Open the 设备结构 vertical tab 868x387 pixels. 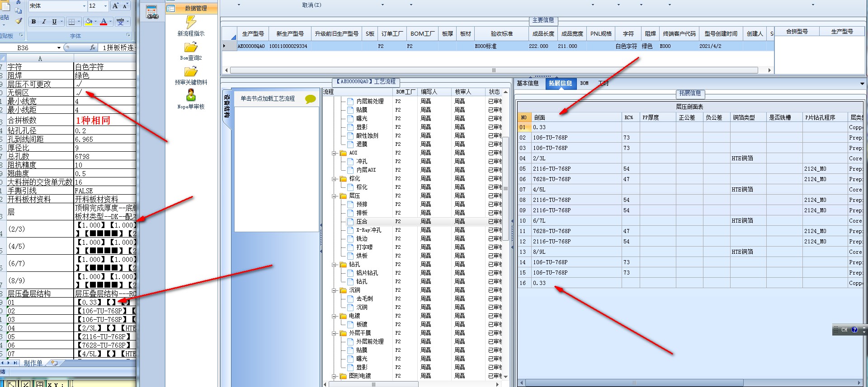click(226, 107)
